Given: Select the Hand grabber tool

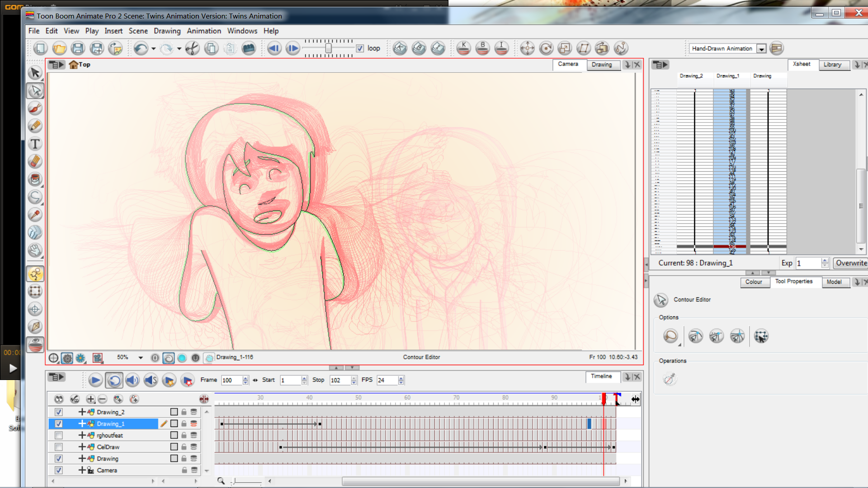Looking at the screenshot, I should pyautogui.click(x=35, y=250).
